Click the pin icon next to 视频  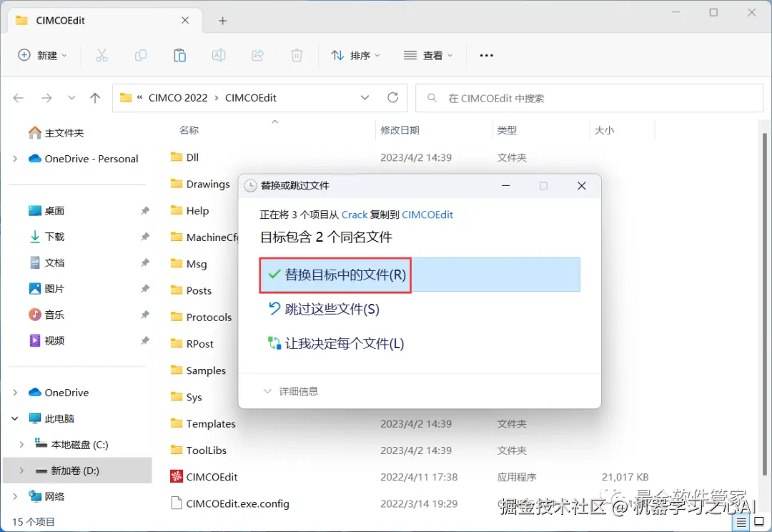click(144, 340)
